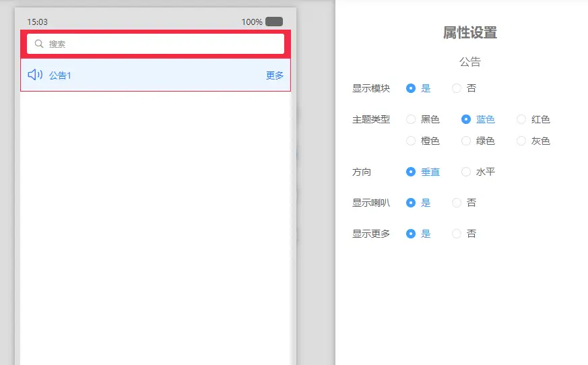Click the 属性设置 panel heading
This screenshot has width=588, height=365.
470,32
